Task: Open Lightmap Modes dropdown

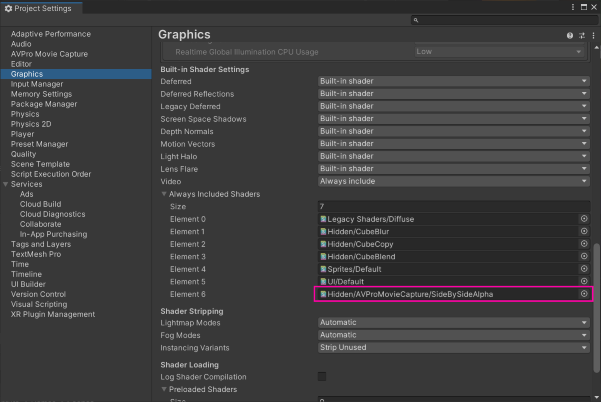Action: (453, 323)
